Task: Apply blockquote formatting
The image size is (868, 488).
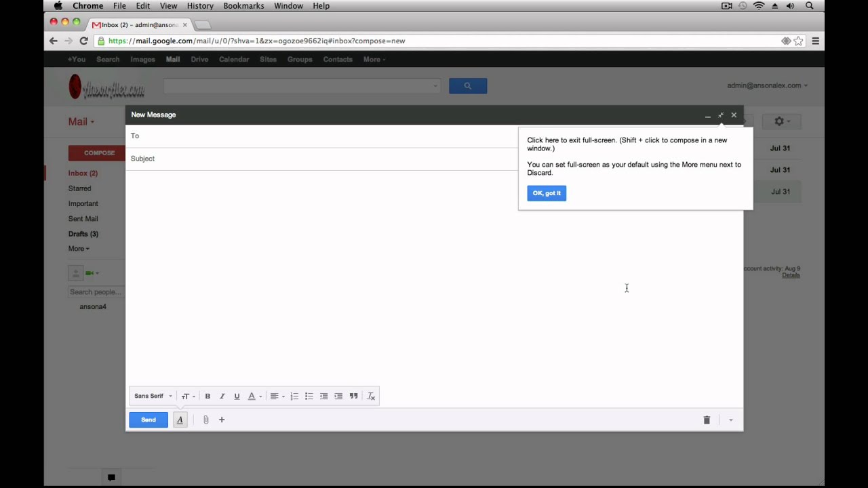Action: 353,396
